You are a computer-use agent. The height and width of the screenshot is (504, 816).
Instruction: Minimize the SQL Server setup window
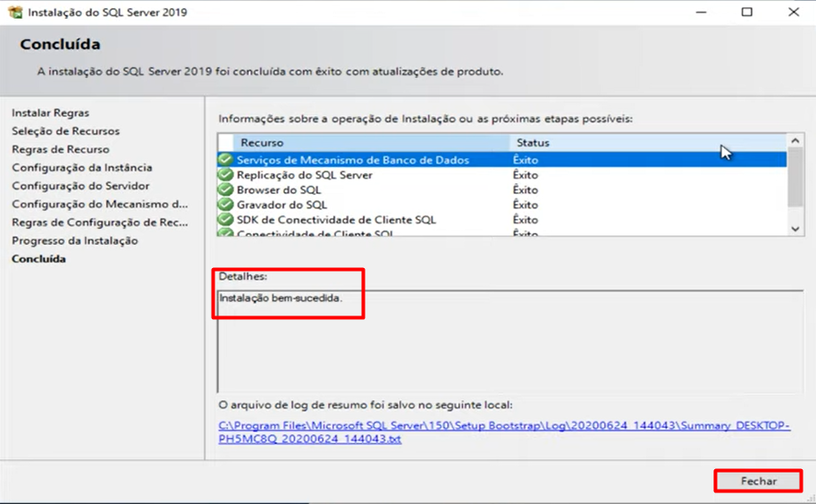click(x=701, y=12)
